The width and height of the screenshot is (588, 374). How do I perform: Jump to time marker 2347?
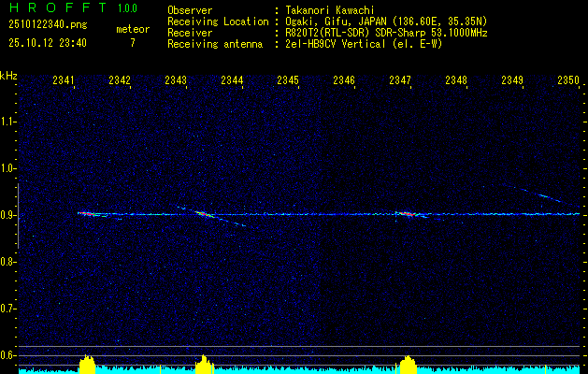point(400,81)
